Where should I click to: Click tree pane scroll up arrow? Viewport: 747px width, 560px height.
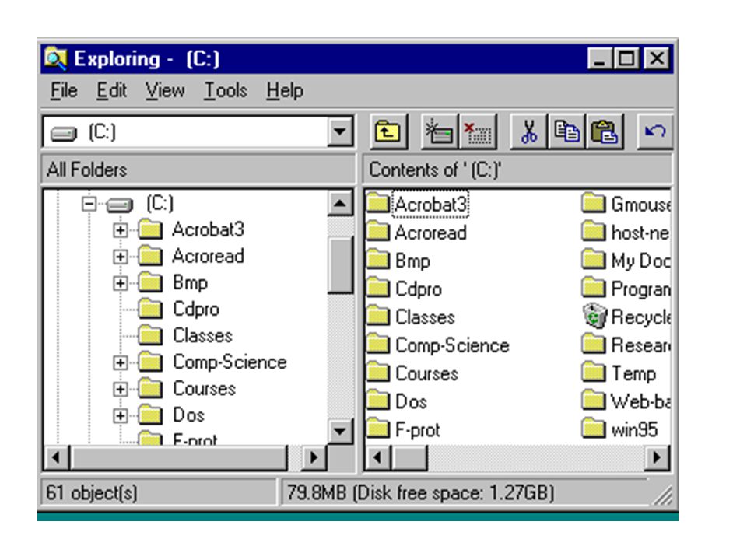pos(340,204)
